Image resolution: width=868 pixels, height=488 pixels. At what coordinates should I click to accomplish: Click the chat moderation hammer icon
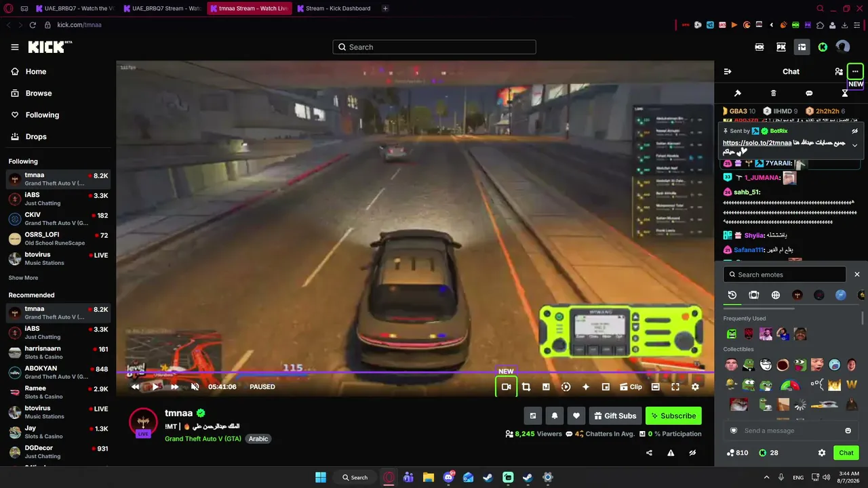738,93
